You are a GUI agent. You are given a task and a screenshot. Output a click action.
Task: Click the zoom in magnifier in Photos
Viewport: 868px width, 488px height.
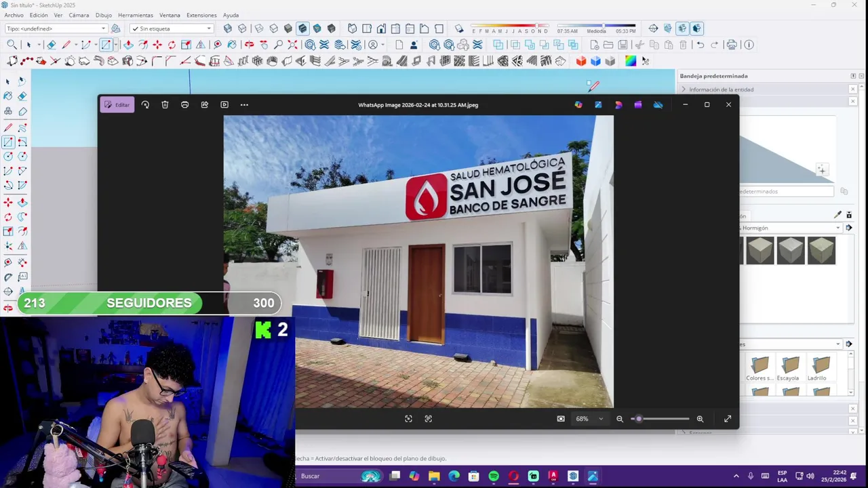[700, 419]
